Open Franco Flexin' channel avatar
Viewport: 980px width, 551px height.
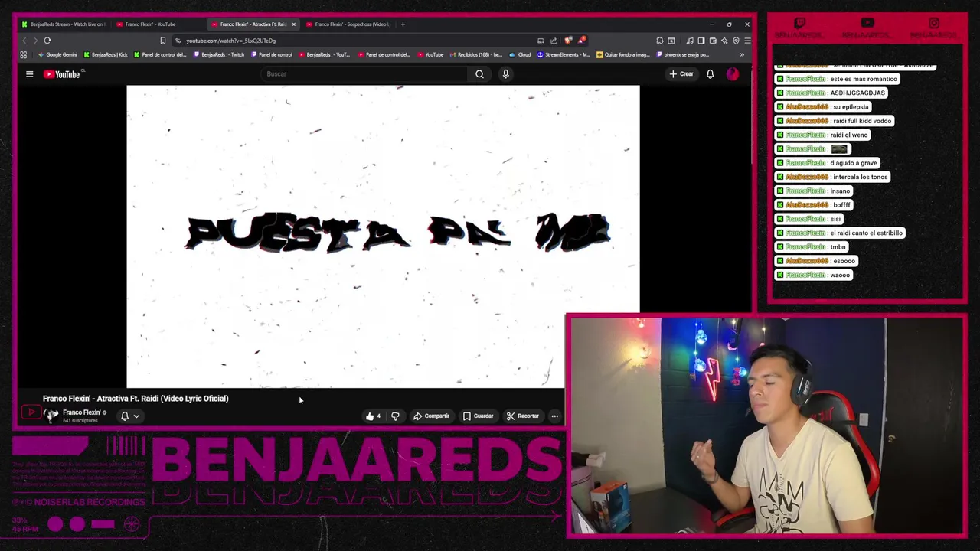pyautogui.click(x=51, y=416)
